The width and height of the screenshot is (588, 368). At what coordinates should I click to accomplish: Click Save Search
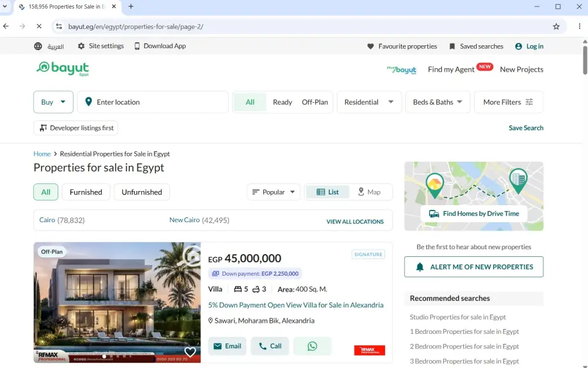(526, 128)
